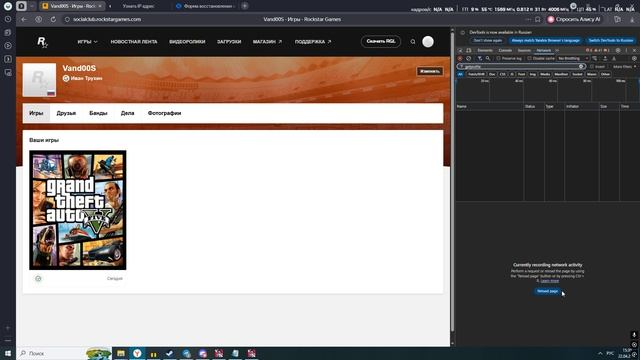This screenshot has height=360, width=640.
Task: Toggle the network filter funnel icon
Action: click(x=480, y=58)
